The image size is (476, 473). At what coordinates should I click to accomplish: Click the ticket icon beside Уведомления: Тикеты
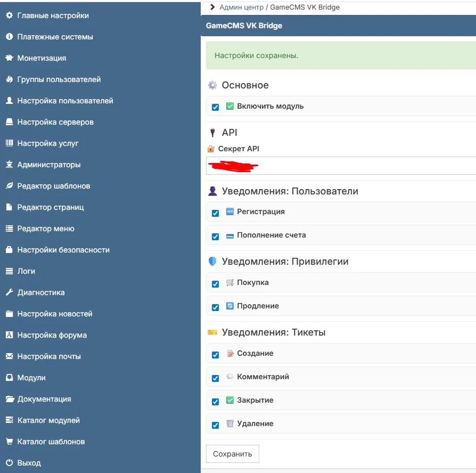tap(212, 332)
